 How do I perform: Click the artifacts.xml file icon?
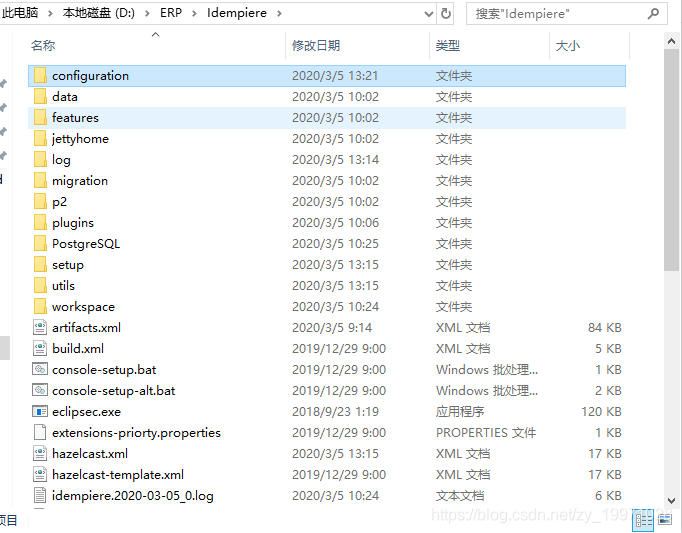point(40,327)
